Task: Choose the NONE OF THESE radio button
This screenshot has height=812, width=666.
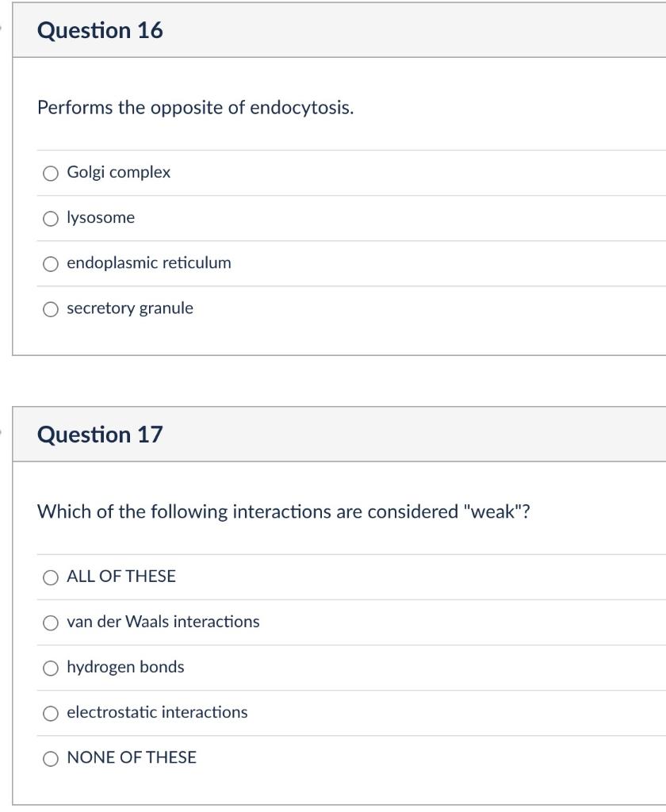Action: [51, 758]
